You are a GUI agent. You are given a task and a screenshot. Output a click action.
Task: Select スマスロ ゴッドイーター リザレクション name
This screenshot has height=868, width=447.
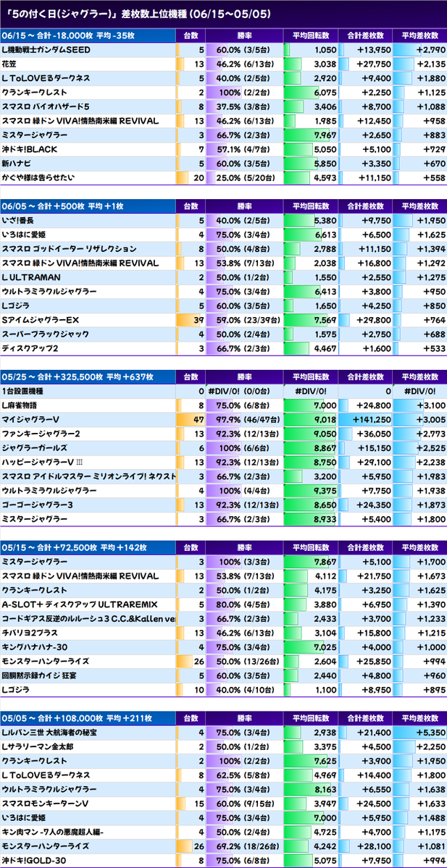click(70, 248)
